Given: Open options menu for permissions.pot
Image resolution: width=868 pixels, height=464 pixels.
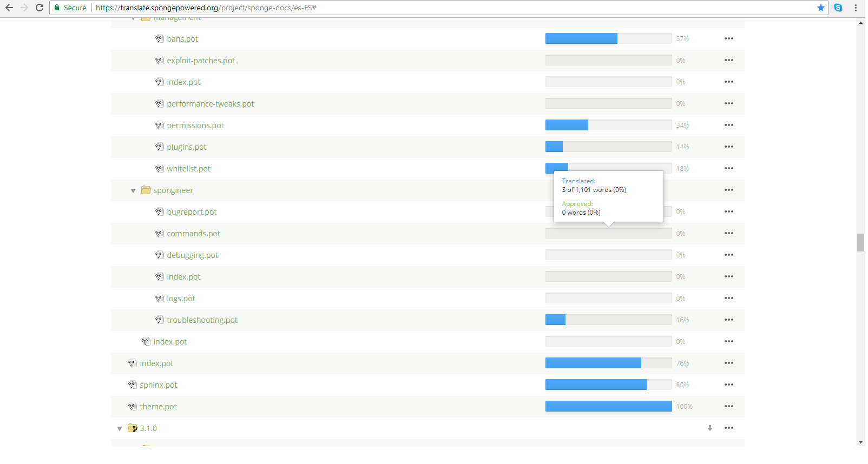Looking at the screenshot, I should pyautogui.click(x=729, y=125).
